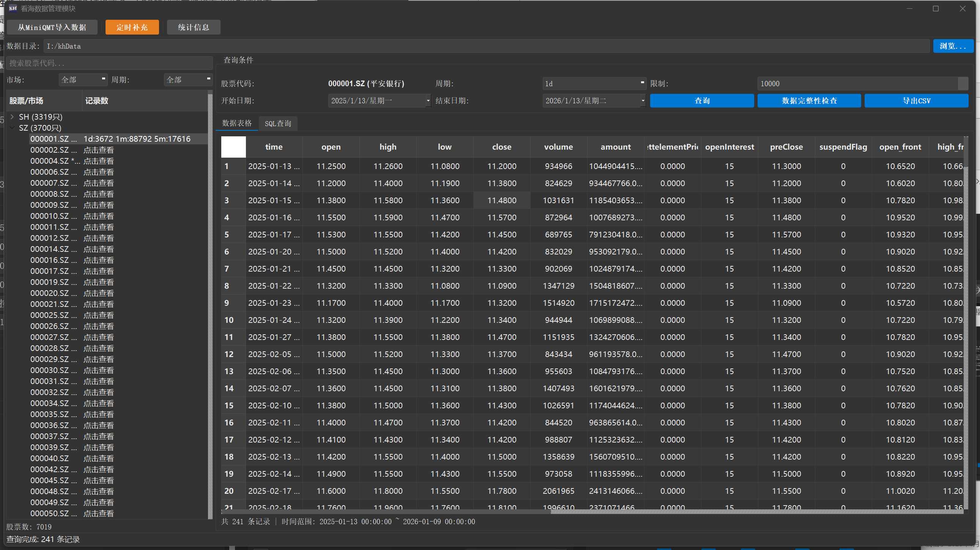This screenshot has height=550, width=980.
Task: Open the 市场 filter dropdown
Action: 83,79
